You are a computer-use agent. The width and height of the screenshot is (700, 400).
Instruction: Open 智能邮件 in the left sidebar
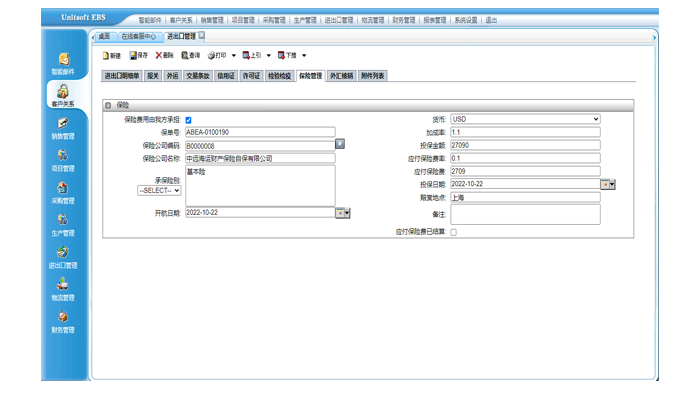pos(62,62)
